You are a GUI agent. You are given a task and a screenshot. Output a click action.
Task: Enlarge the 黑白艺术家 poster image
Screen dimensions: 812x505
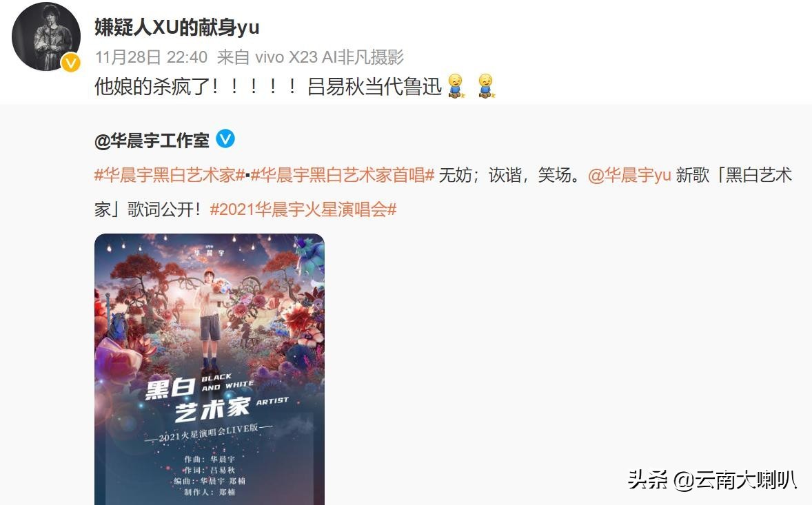pyautogui.click(x=210, y=369)
